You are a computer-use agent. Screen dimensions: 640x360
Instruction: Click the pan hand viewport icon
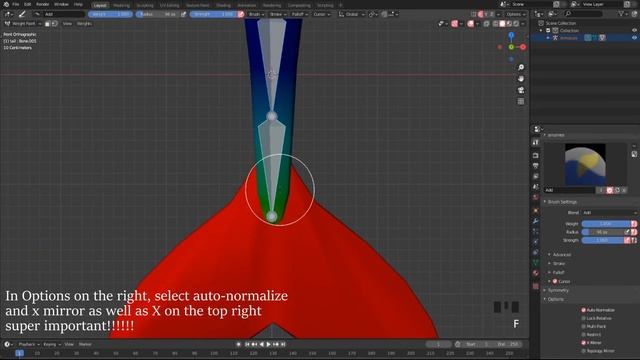(x=521, y=79)
